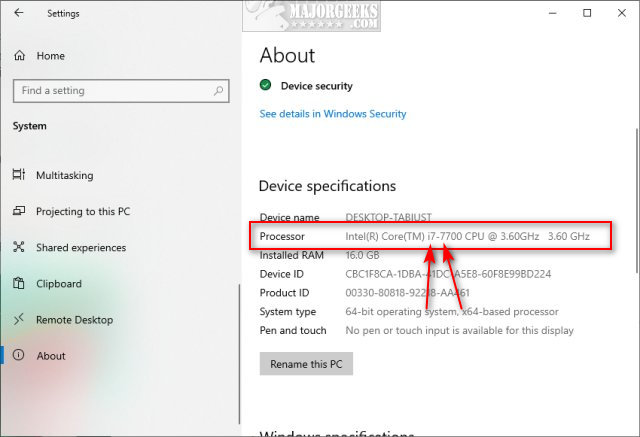Screen dimensions: 640x437
Task: Click the green Device security checkmark
Action: (265, 85)
